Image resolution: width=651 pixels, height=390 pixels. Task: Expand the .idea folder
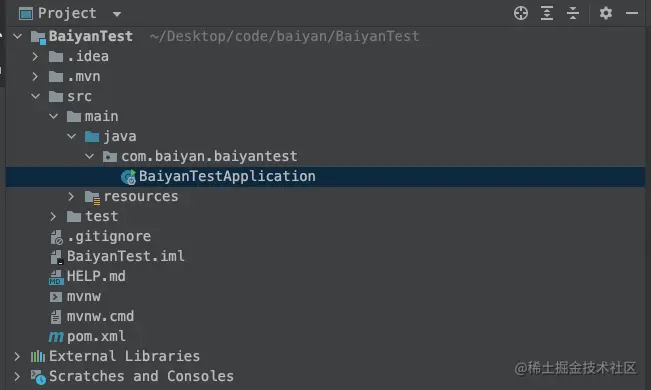pyautogui.click(x=35, y=56)
